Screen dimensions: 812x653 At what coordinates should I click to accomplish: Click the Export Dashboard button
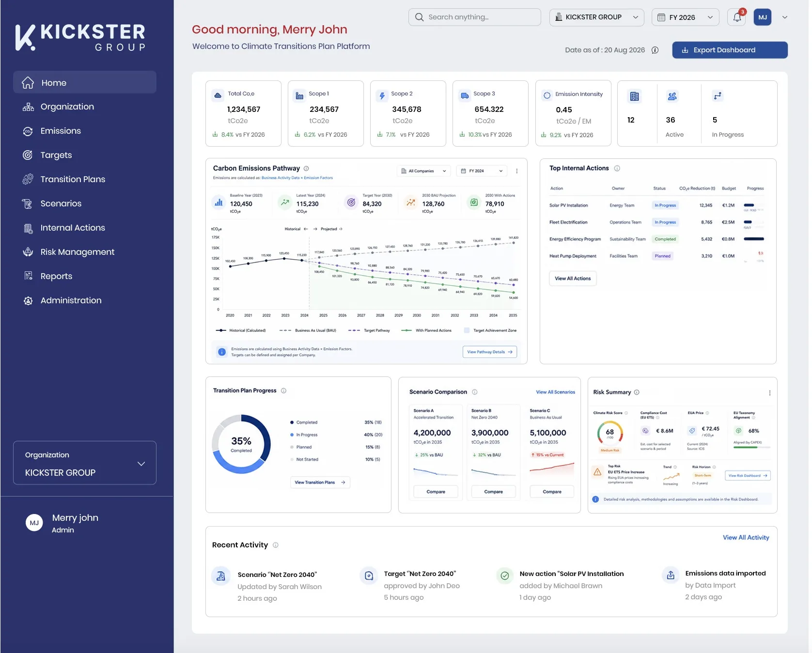click(730, 50)
